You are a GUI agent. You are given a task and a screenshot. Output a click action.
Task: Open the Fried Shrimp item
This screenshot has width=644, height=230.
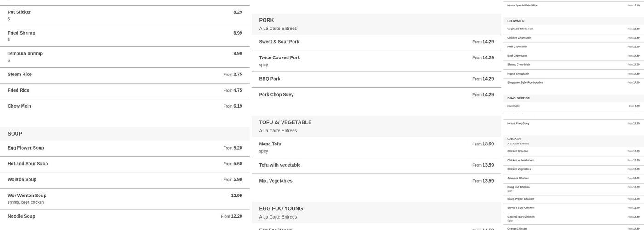coord(125,36)
